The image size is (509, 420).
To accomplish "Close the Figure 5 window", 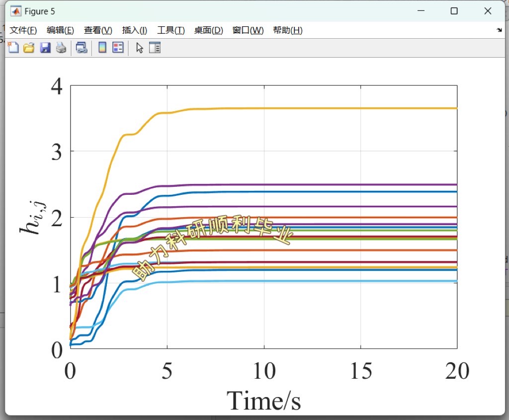I will [x=488, y=11].
